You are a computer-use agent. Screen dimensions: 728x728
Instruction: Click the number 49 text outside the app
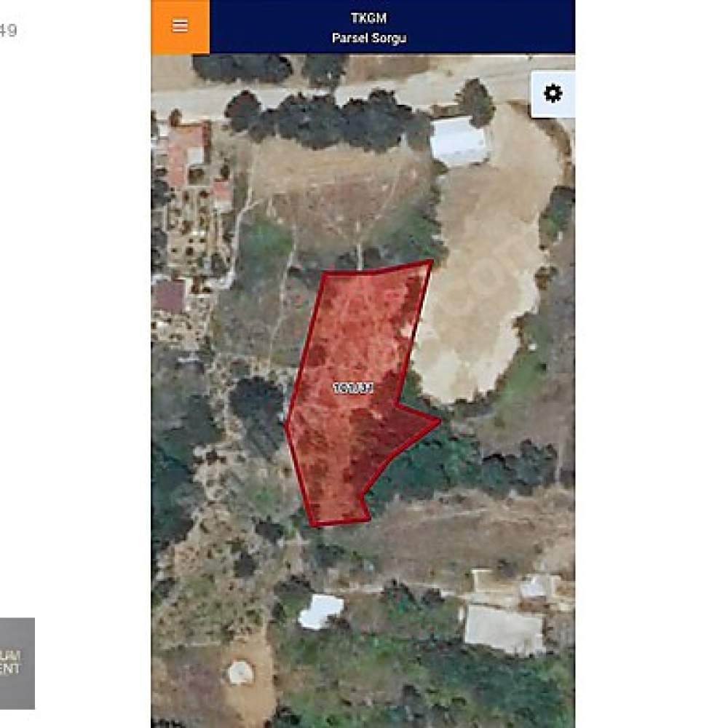point(8,31)
